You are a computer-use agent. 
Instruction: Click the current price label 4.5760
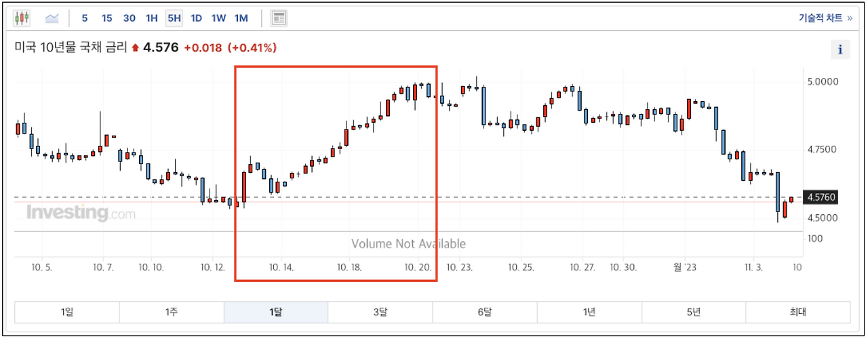tap(821, 197)
